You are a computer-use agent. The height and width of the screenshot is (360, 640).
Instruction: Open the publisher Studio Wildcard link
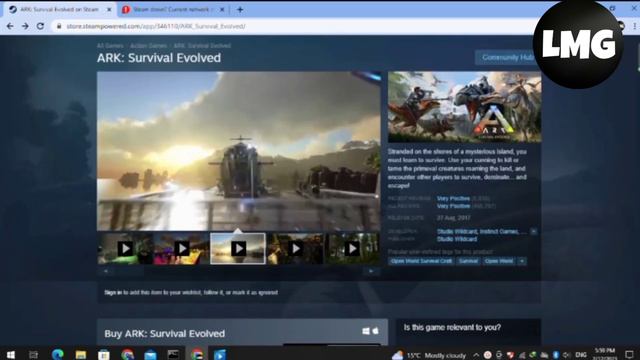pos(457,239)
